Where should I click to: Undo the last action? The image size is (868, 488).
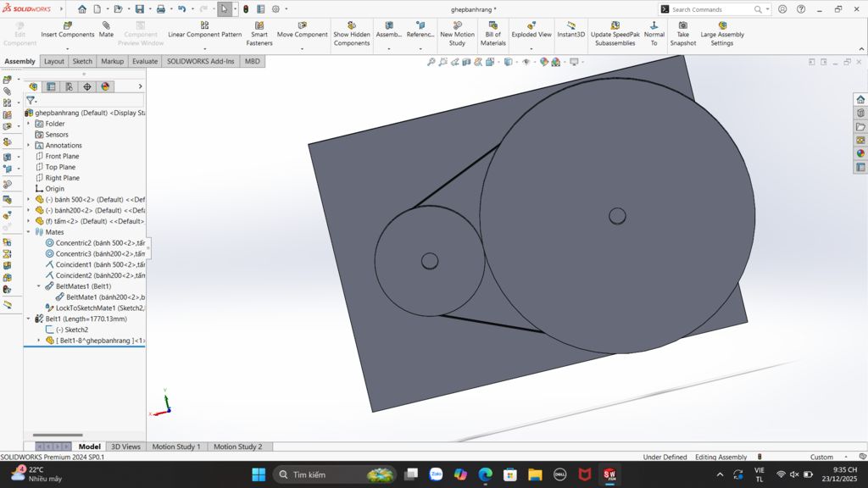[181, 8]
